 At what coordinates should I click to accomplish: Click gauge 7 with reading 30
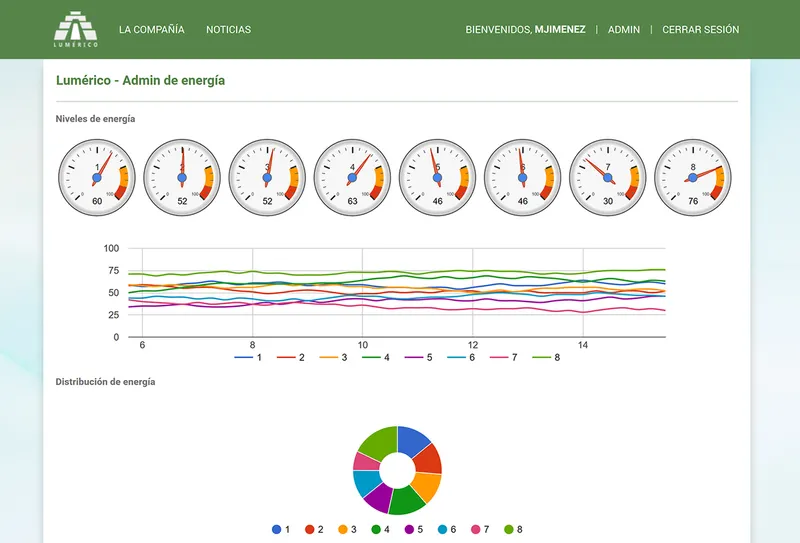pos(608,177)
